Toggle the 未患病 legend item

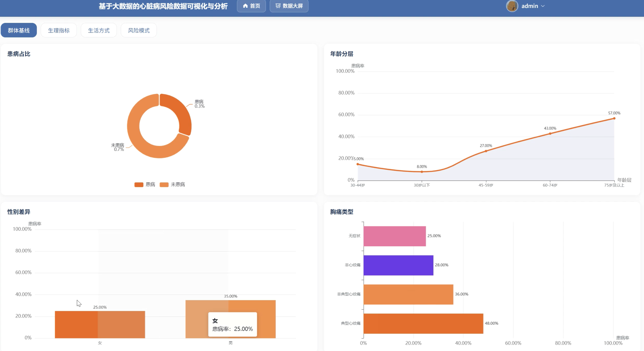pos(172,184)
